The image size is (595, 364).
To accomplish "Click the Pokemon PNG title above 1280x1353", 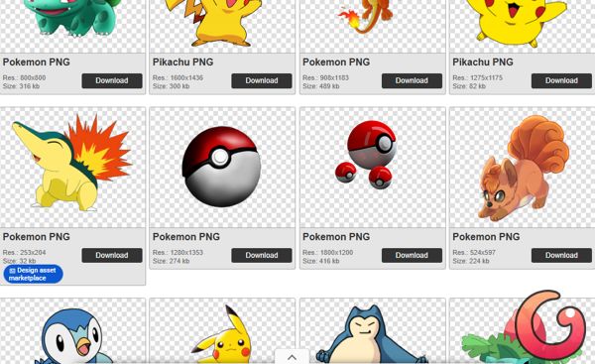I will [186, 237].
